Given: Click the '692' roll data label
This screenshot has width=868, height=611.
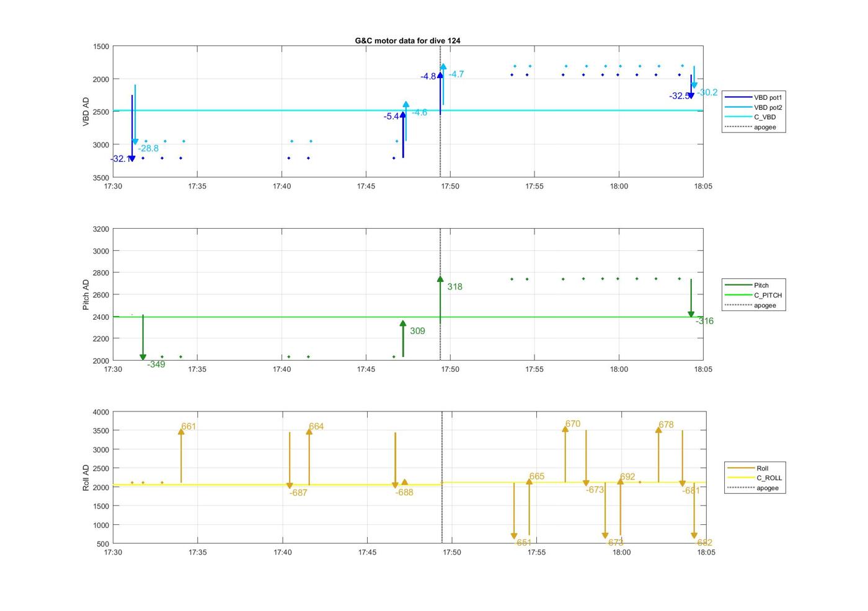Looking at the screenshot, I should click(x=627, y=477).
